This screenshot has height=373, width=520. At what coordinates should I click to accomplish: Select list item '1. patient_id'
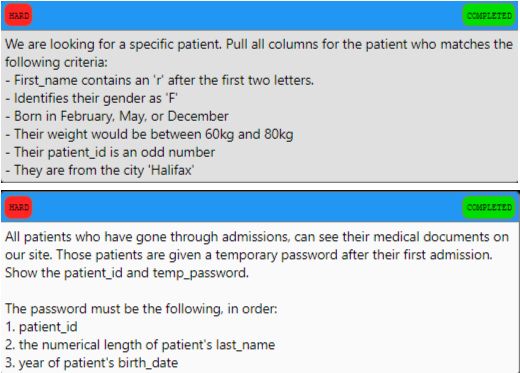pyautogui.click(x=41, y=327)
